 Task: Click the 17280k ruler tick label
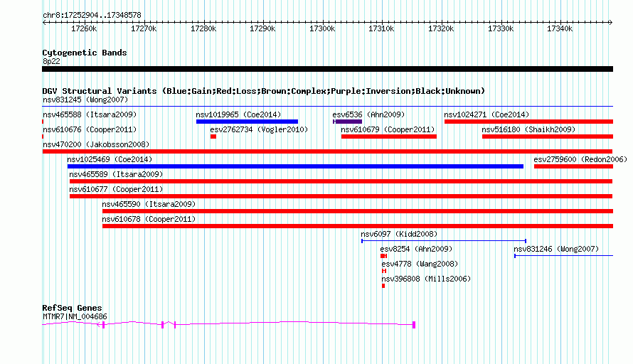[203, 28]
